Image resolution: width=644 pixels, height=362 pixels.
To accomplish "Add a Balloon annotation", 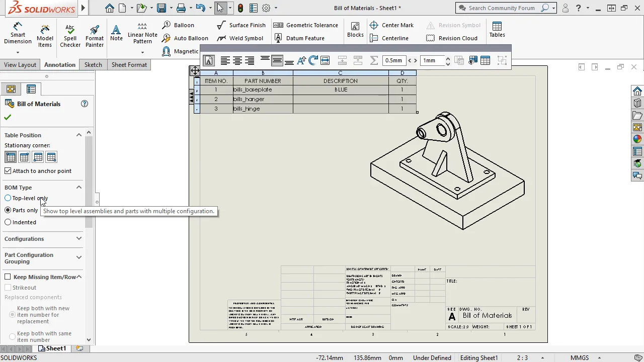I will point(179,25).
